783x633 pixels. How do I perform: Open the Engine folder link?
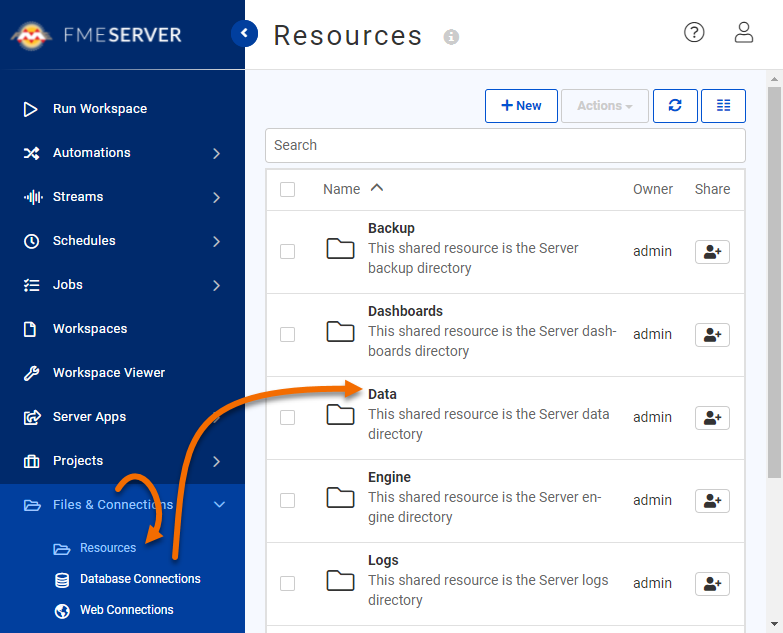tap(389, 477)
